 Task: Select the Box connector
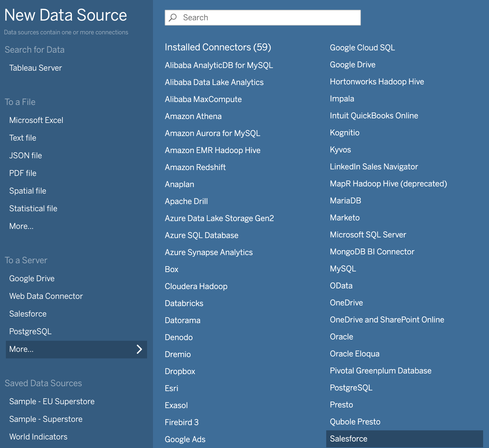point(171,269)
